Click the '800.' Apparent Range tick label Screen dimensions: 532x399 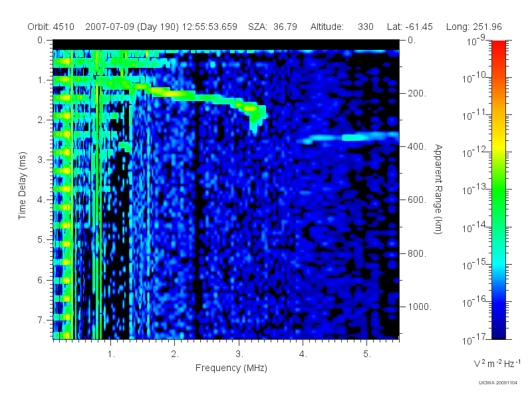(x=417, y=253)
